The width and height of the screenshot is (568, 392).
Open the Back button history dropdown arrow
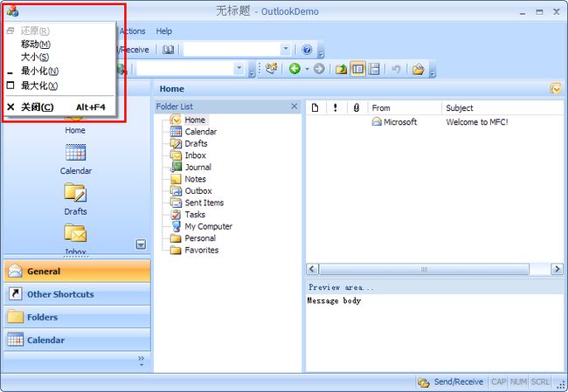coord(307,68)
